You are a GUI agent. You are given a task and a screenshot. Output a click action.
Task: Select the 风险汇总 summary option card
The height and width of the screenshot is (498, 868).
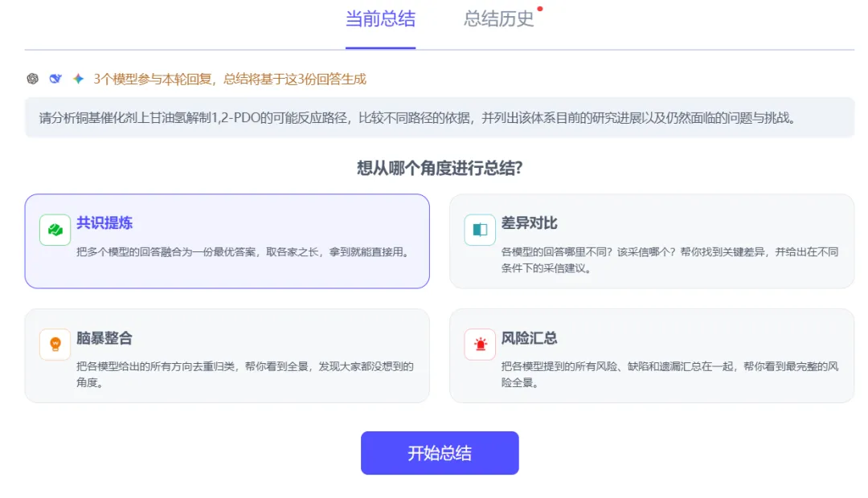(652, 355)
